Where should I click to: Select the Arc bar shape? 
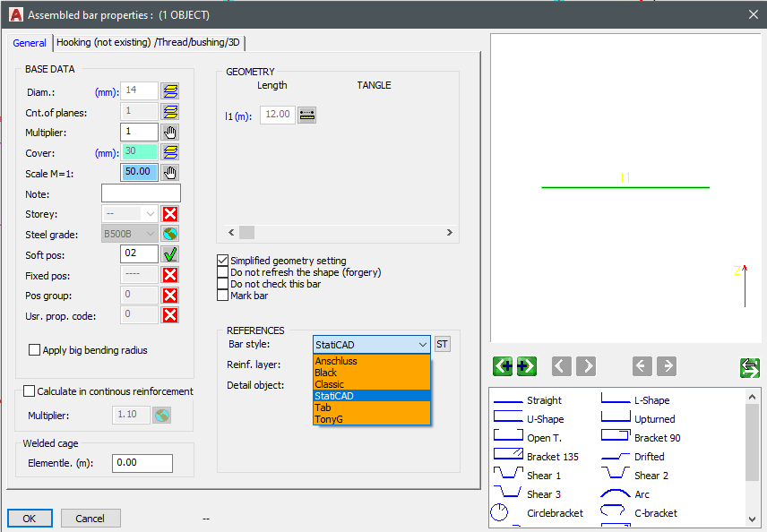point(625,493)
